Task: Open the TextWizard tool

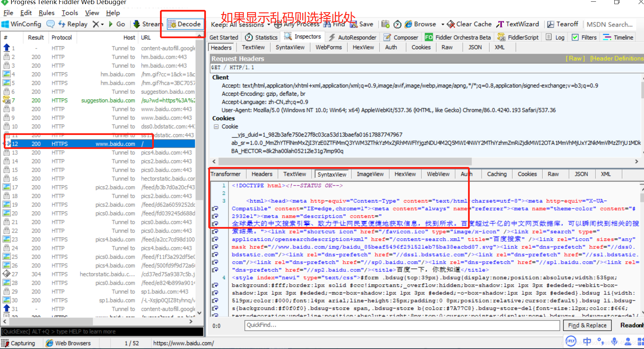Action: 518,24
